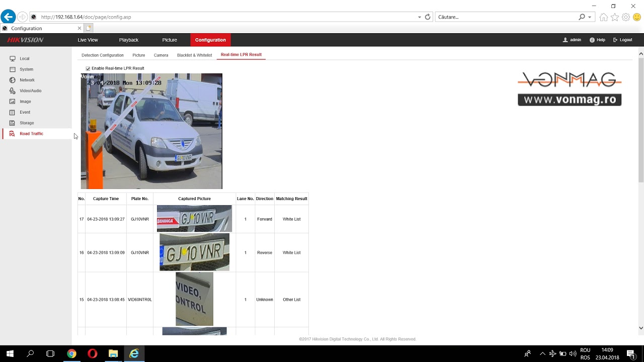This screenshot has width=644, height=362.
Task: Open the Picture main menu tab
Action: [170, 40]
